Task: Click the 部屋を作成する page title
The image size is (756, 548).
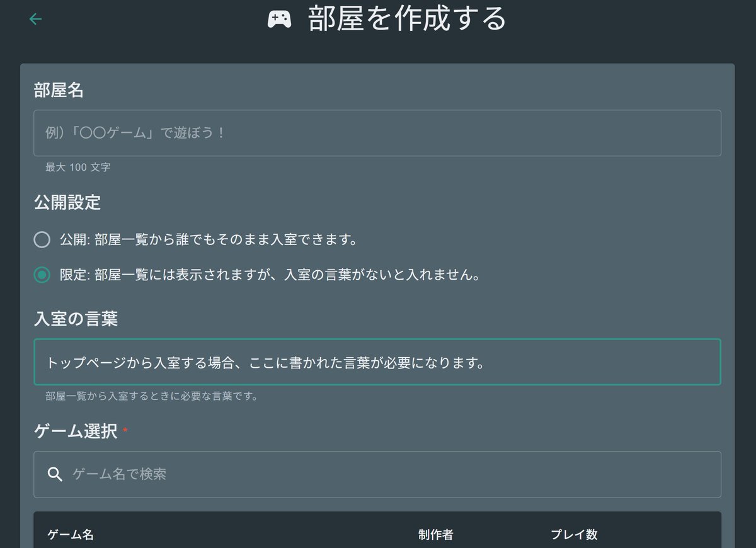Action: tap(408, 19)
